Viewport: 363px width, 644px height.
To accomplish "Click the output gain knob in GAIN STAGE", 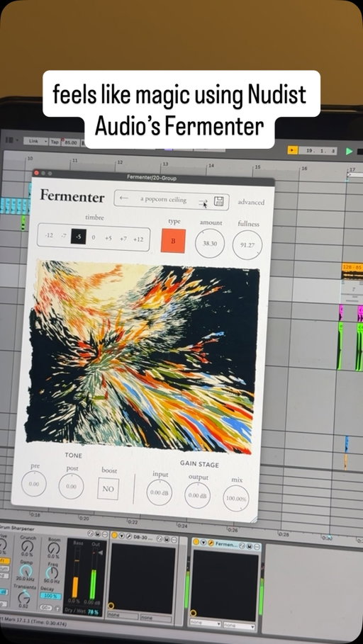I will [198, 495].
